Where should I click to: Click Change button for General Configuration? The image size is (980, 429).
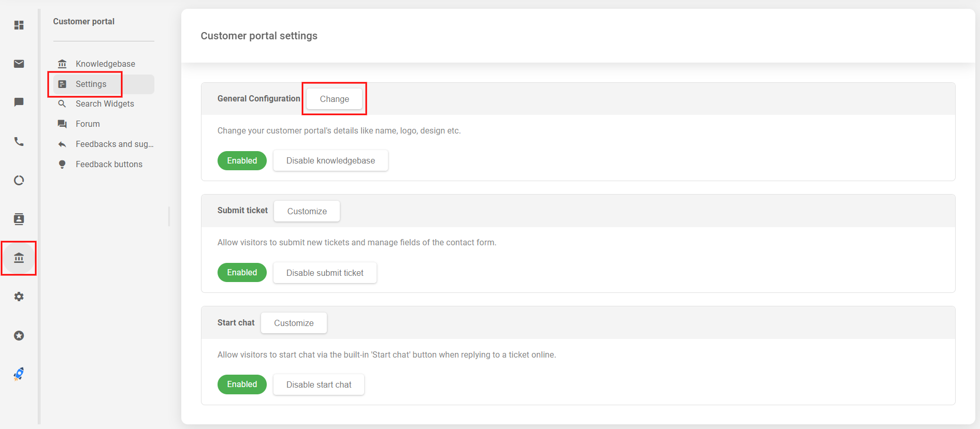[x=334, y=99]
